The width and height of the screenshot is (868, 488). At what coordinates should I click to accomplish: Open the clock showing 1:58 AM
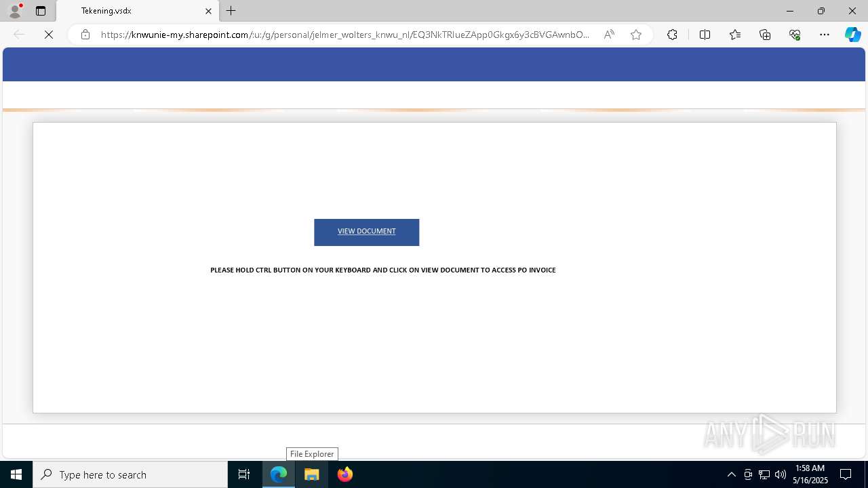click(810, 474)
